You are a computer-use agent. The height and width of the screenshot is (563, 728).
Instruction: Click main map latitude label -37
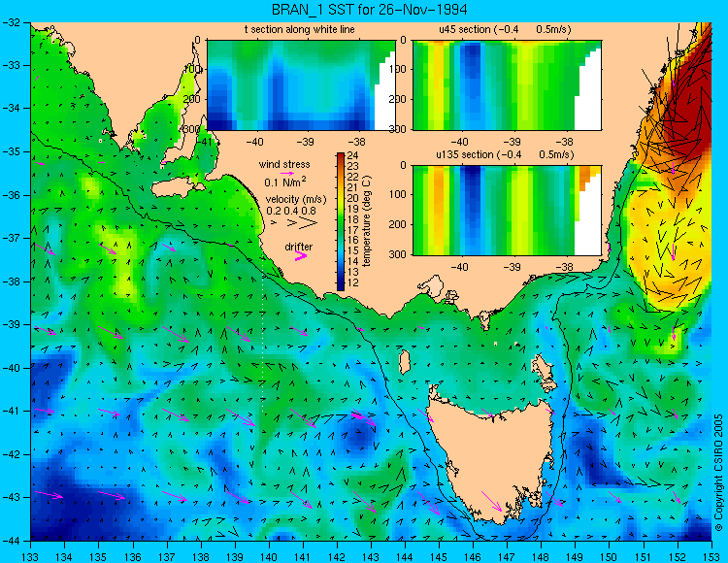pos(11,238)
